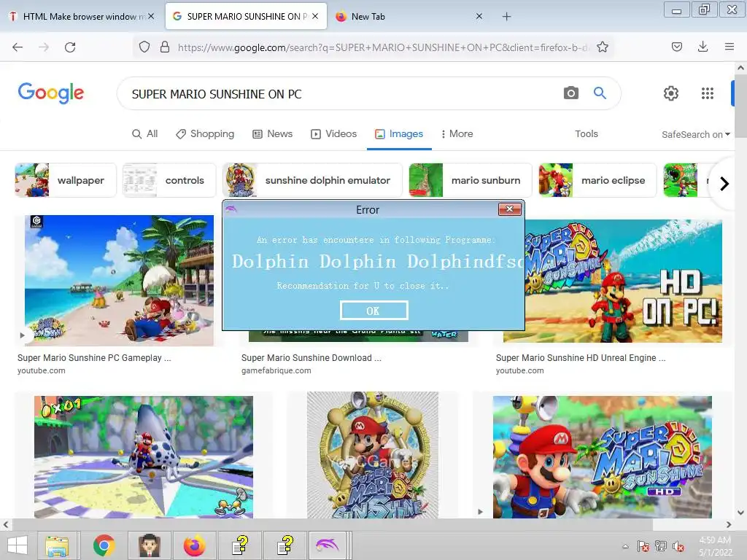Close the New Tab tab
This screenshot has width=747, height=560.
coord(479,16)
